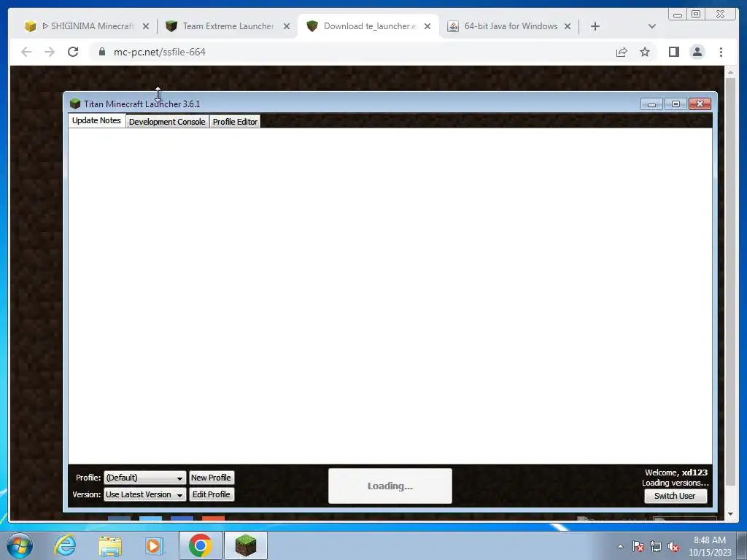Viewport: 747px width, 560px height.
Task: Share this page icon
Action: [x=622, y=52]
